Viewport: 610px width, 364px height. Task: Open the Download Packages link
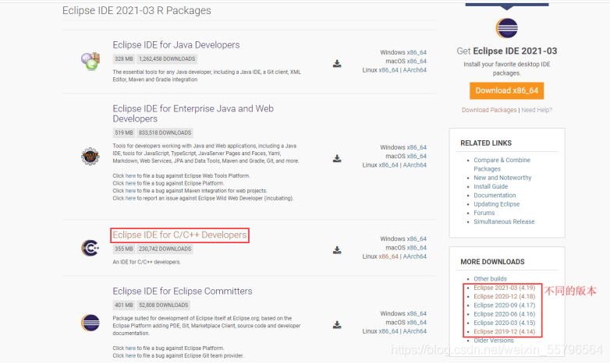click(x=489, y=110)
